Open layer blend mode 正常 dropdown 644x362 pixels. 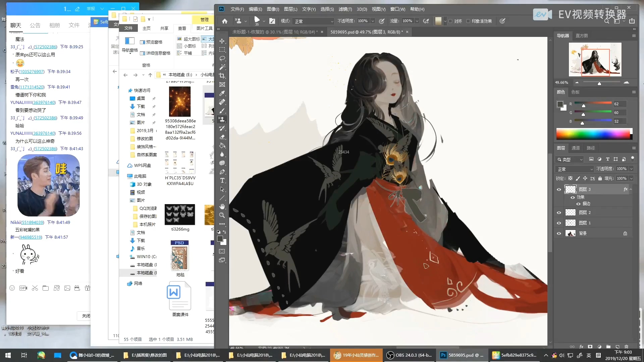click(575, 169)
